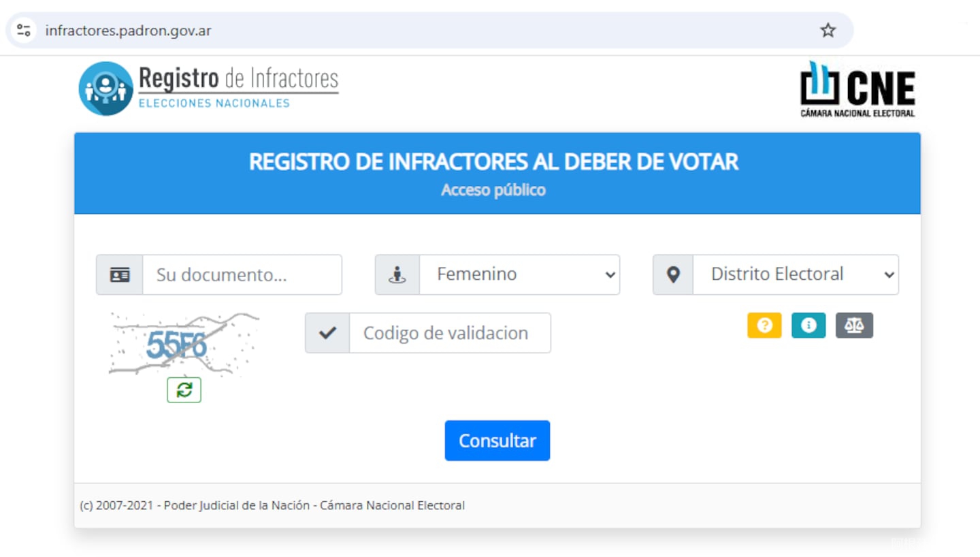Expand the Distrito Electoral dropdown

coord(795,274)
